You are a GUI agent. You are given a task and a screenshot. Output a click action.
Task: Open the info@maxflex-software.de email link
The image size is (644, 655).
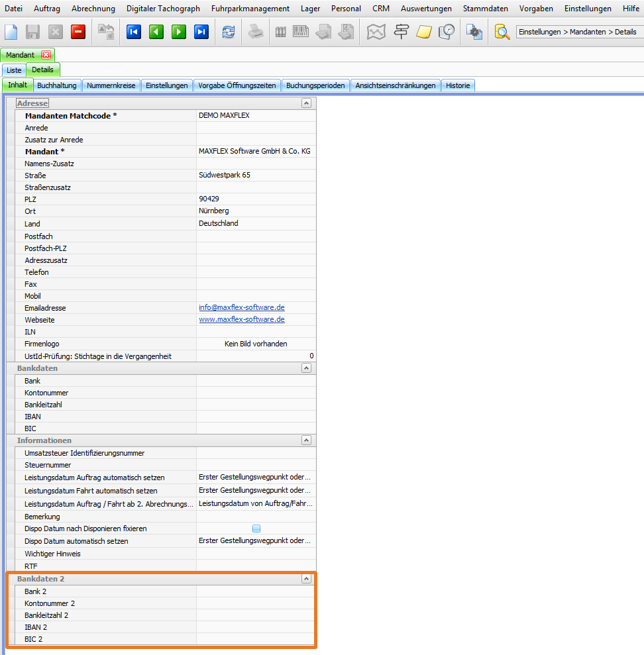tap(241, 307)
